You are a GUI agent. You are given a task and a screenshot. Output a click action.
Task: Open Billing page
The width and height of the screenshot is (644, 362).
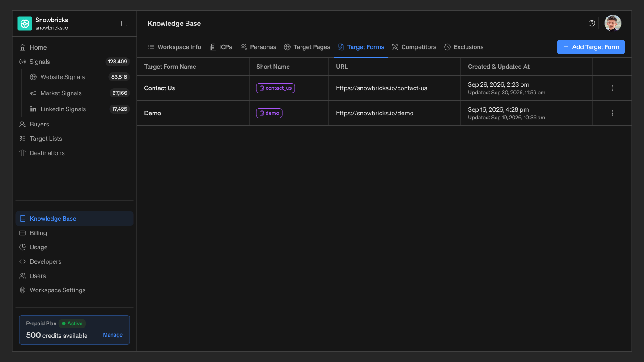click(x=74, y=233)
